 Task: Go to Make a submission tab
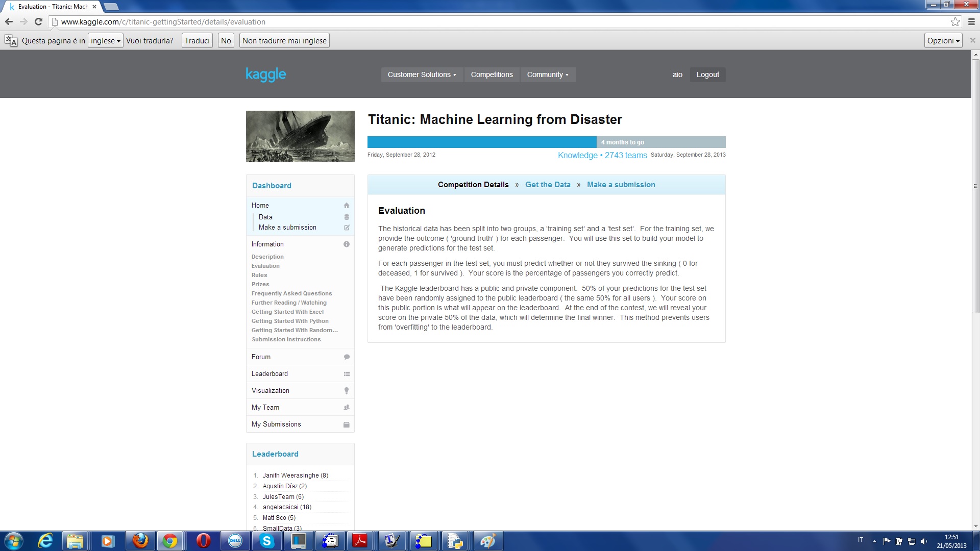click(621, 185)
